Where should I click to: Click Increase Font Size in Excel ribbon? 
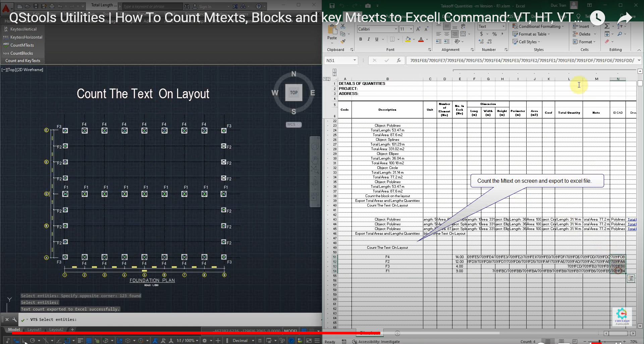[x=418, y=29]
